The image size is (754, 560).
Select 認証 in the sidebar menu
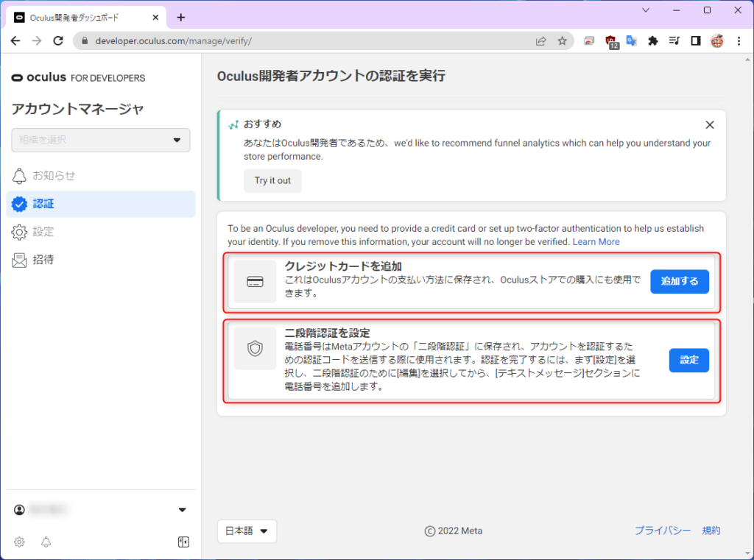pyautogui.click(x=100, y=204)
